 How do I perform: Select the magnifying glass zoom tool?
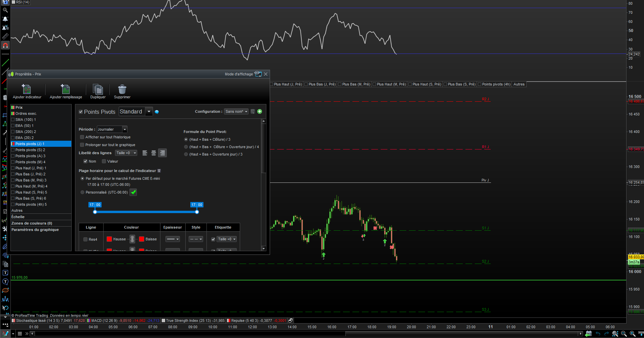(5, 10)
